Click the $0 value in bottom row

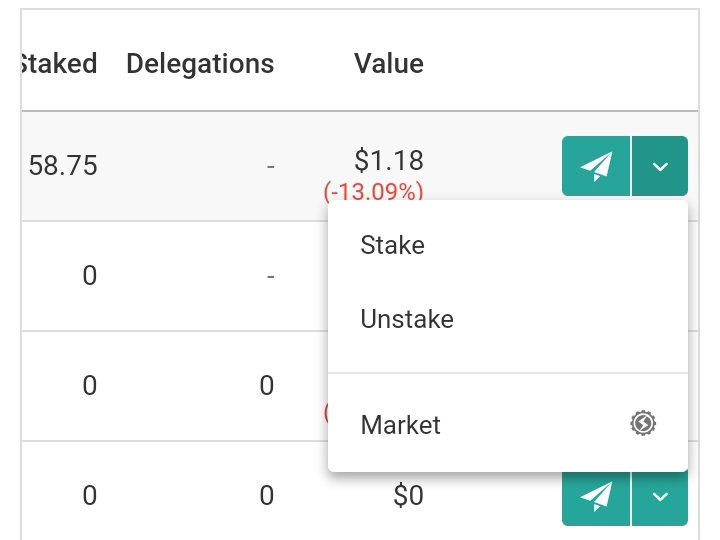408,496
